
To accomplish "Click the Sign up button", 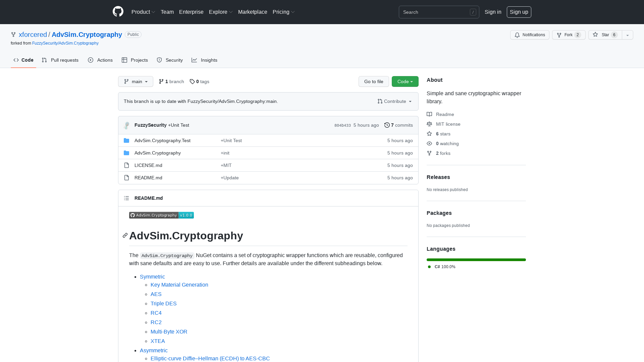I will 519,12.
